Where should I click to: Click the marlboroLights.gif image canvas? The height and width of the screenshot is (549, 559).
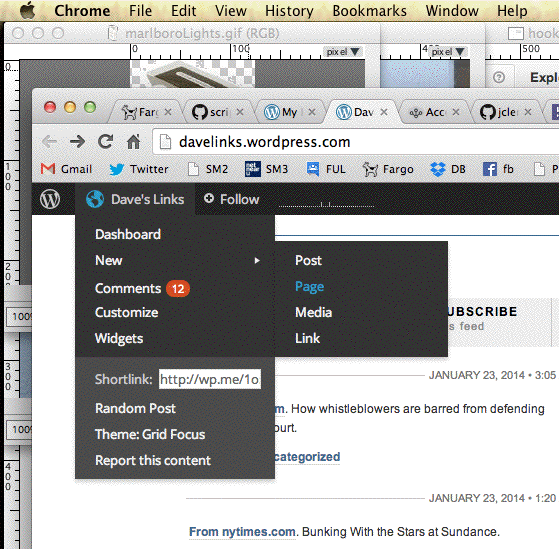tap(193, 74)
